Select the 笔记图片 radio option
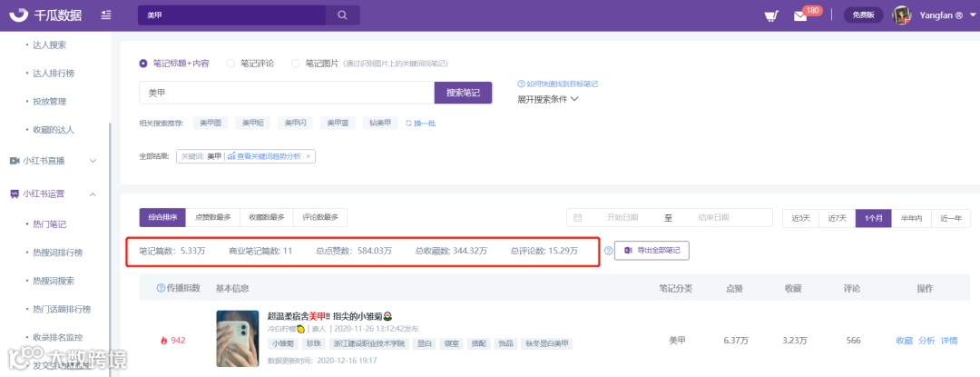This screenshot has width=980, height=377. click(x=296, y=64)
